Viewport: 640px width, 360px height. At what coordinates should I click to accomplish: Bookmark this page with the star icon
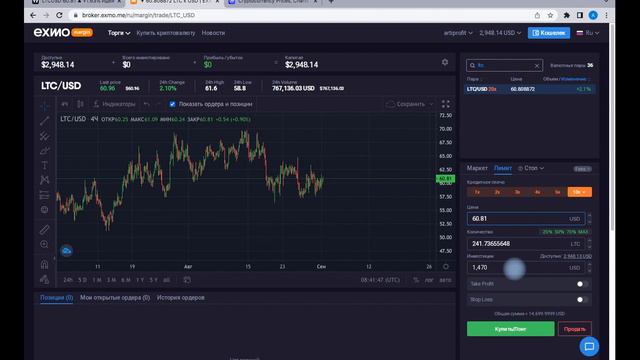[550, 15]
